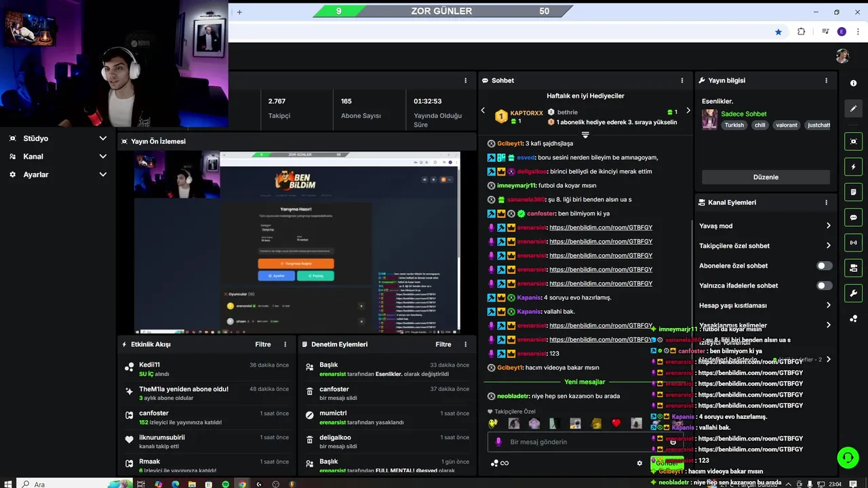868x488 pixels.
Task: Select the red heart emote
Action: 616,424
